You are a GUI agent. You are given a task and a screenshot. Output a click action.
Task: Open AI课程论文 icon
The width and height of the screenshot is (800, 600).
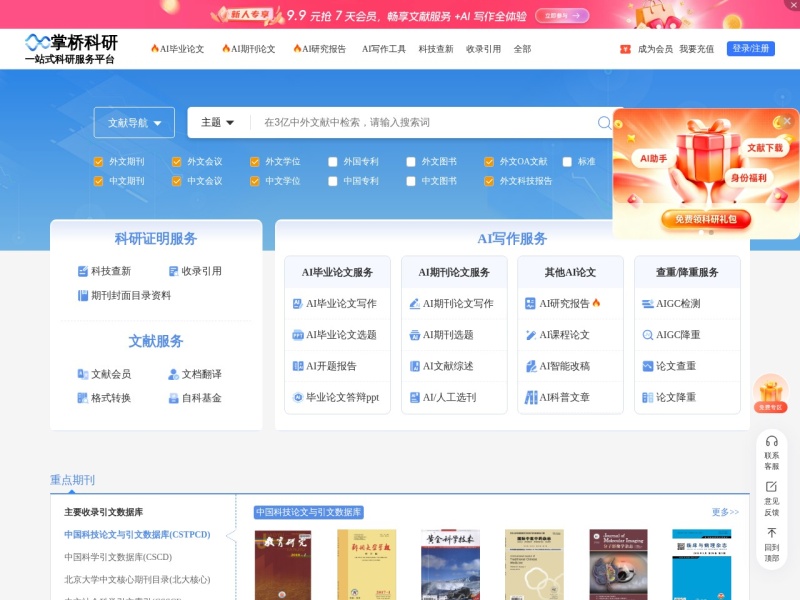click(x=531, y=335)
